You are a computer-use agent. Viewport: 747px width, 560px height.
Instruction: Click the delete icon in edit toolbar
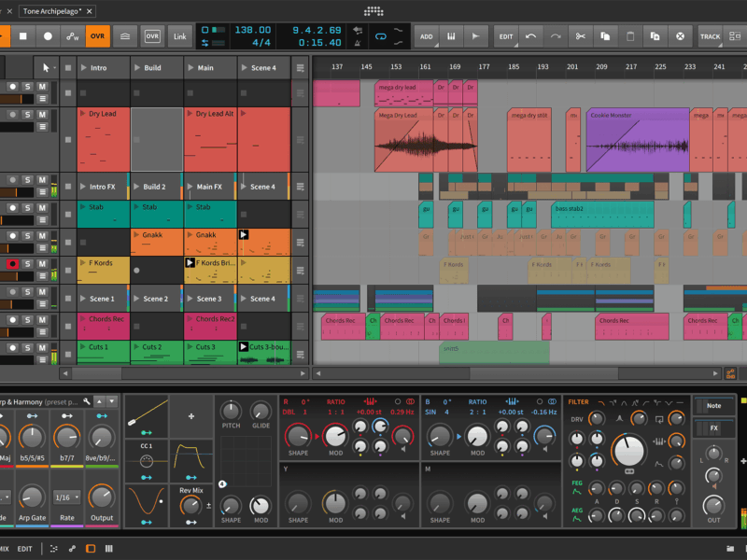681,36
